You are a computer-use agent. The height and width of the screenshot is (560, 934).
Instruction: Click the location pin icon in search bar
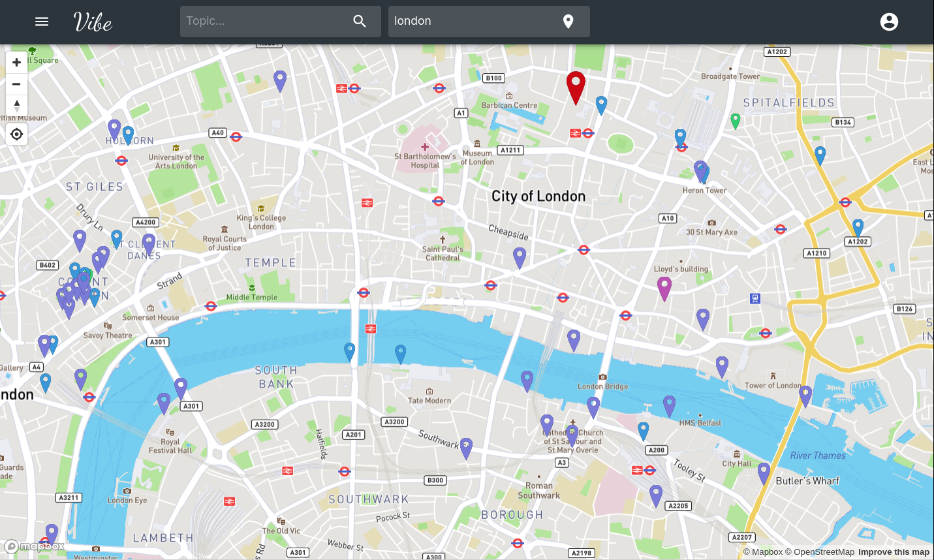tap(568, 22)
